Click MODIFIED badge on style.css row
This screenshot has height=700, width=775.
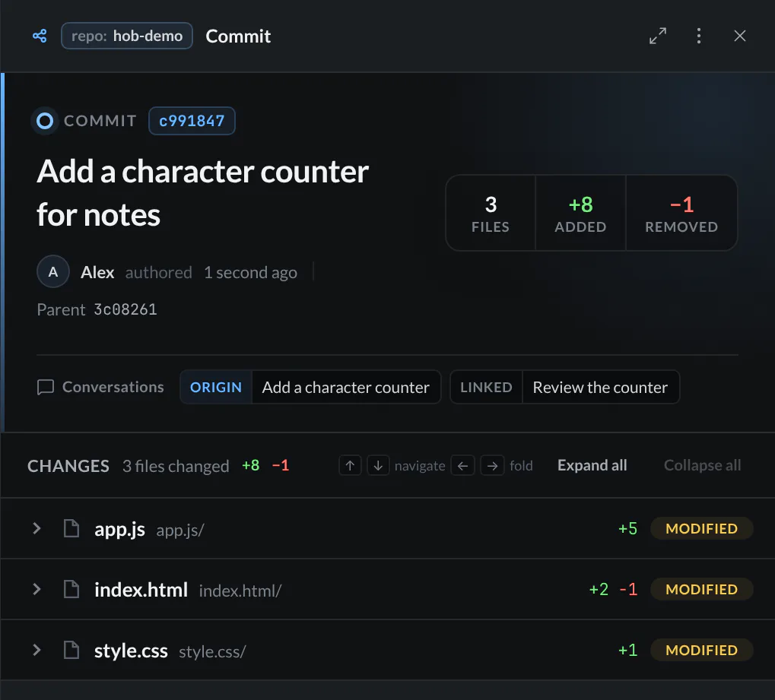701,650
